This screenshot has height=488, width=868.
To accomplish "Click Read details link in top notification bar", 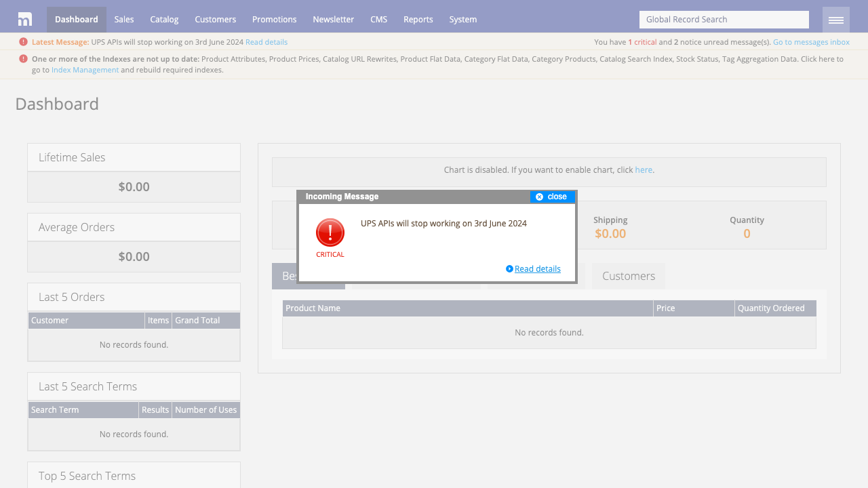I will 267,42.
